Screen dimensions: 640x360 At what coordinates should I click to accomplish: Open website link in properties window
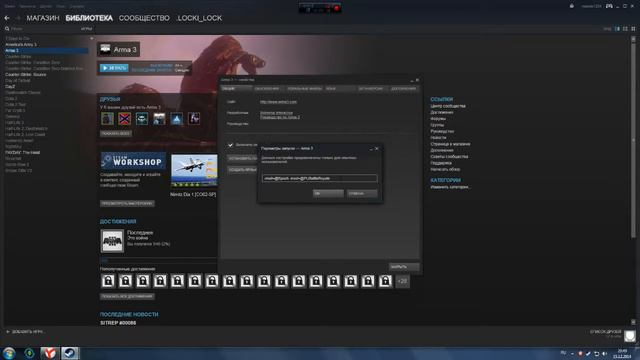(x=278, y=102)
